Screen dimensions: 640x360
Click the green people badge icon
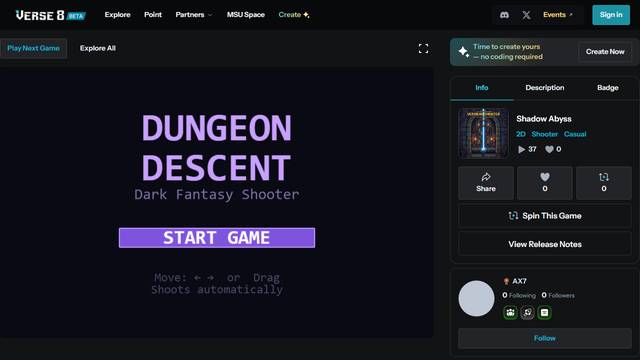[510, 313]
